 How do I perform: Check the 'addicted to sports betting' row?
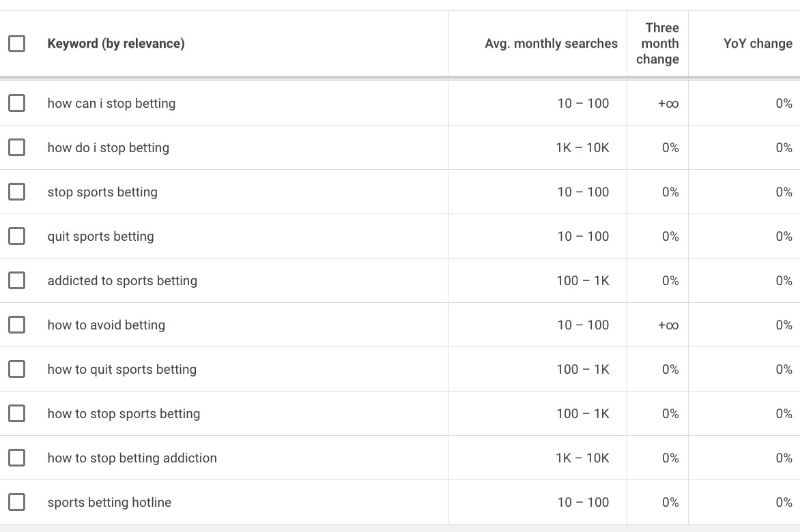(x=16, y=280)
